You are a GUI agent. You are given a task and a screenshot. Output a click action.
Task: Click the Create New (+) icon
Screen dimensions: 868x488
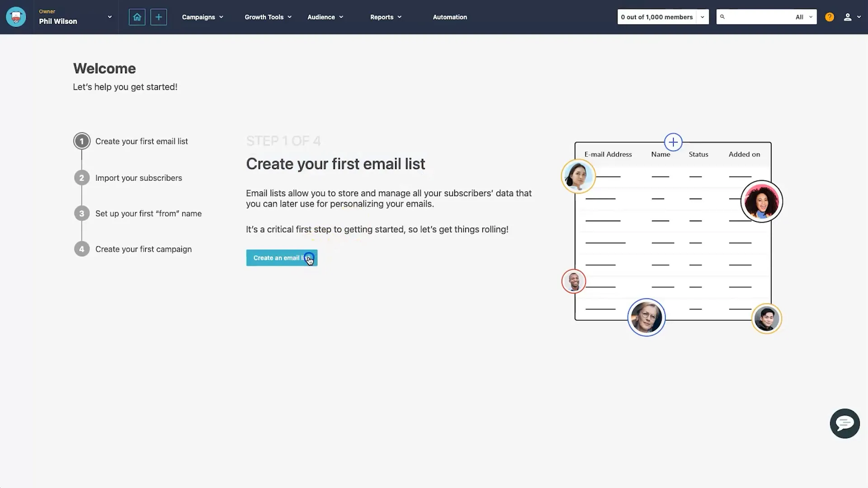pos(159,17)
